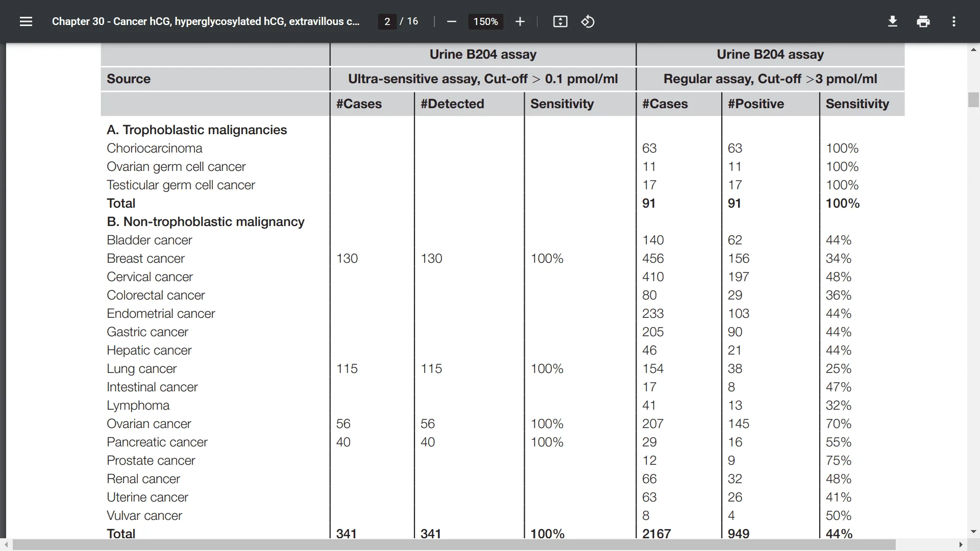Click the '456' breast cancer cases value

[653, 258]
